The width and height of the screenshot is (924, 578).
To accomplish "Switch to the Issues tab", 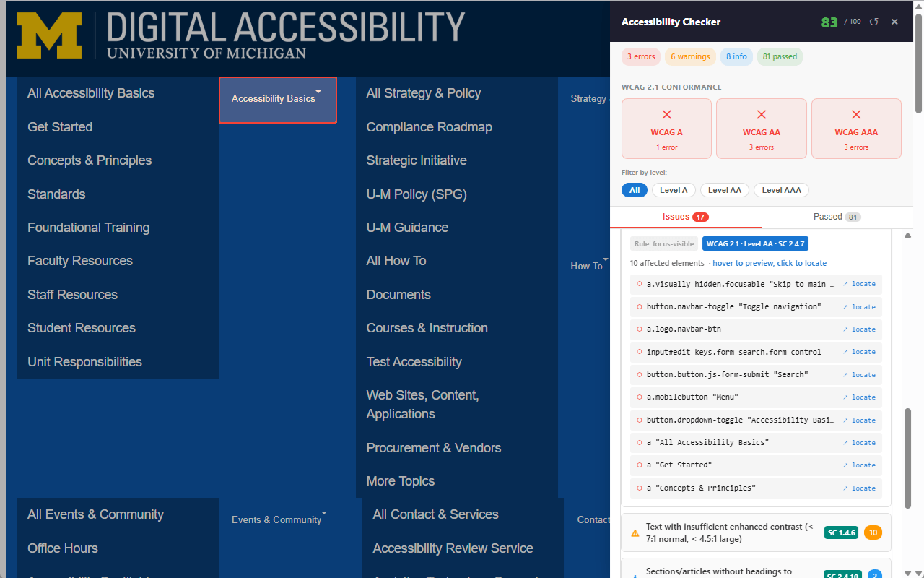I will point(684,216).
